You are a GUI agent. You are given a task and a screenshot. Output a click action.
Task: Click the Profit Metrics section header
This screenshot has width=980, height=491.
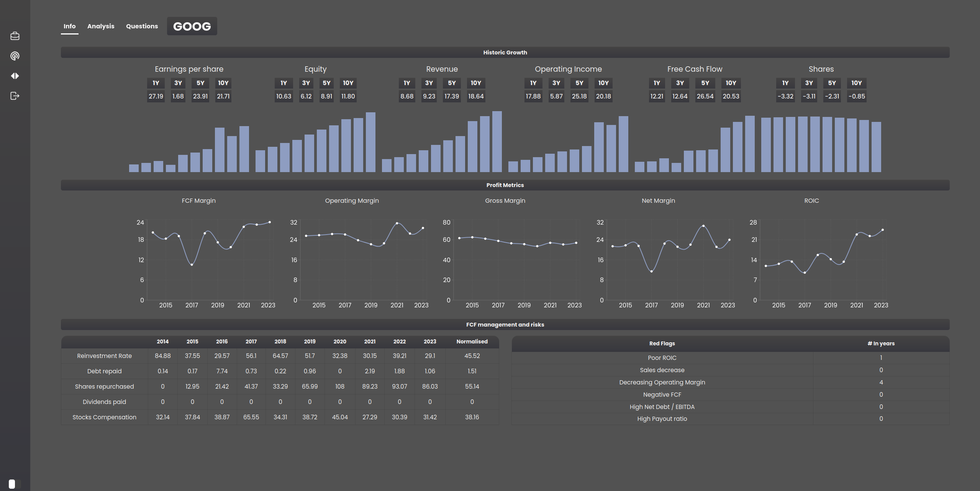[505, 185]
